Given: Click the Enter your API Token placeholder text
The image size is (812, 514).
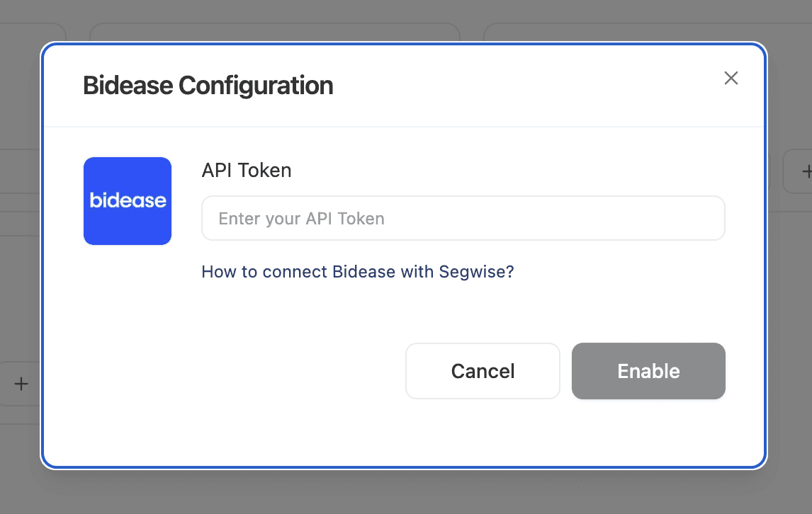Looking at the screenshot, I should coord(301,219).
